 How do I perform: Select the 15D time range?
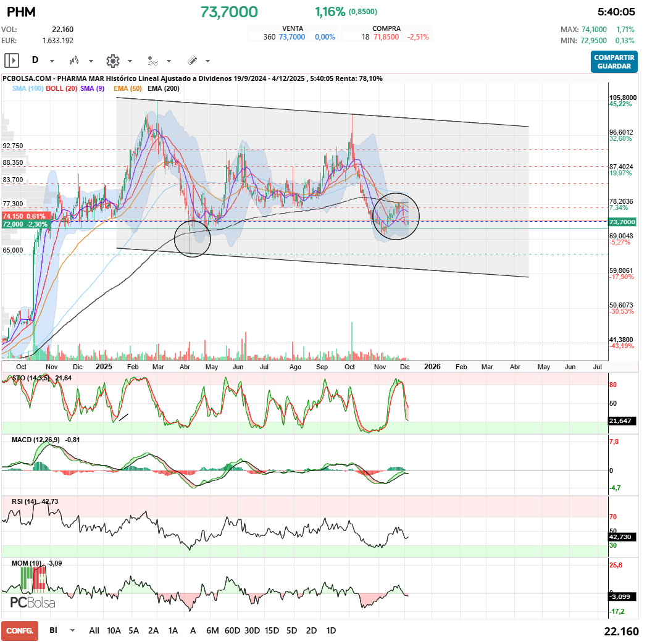coord(272,630)
